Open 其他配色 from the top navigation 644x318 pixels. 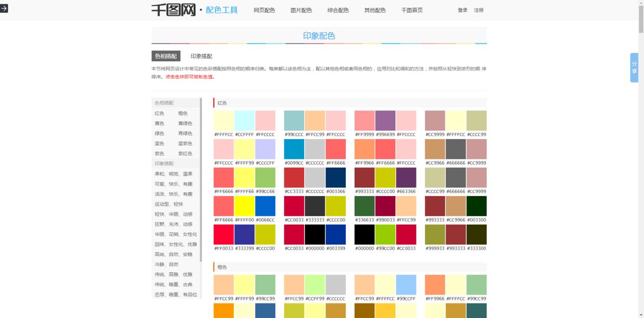point(375,9)
